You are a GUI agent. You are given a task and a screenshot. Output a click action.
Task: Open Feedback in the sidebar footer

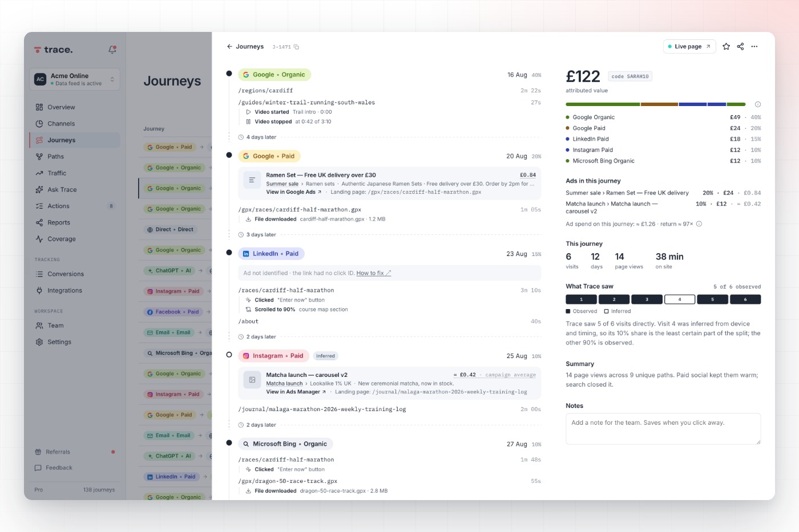[75, 468]
